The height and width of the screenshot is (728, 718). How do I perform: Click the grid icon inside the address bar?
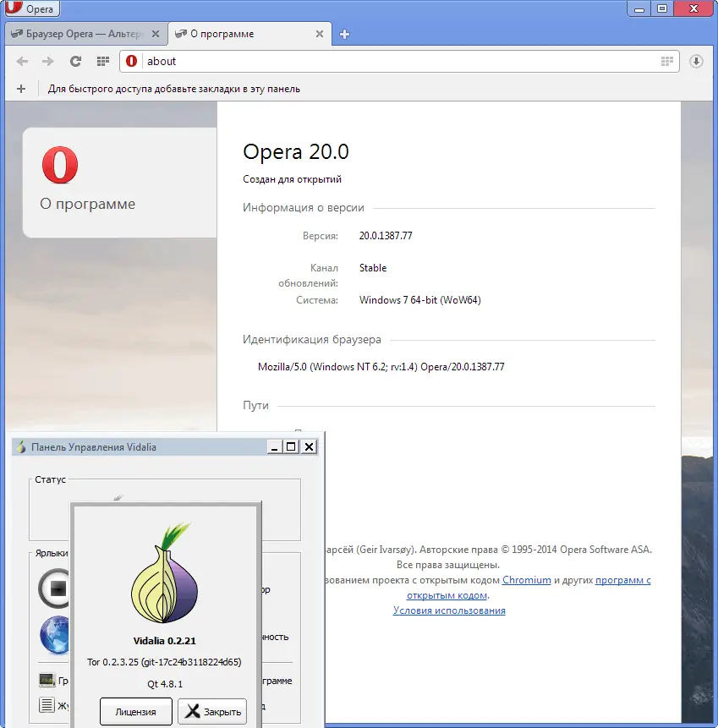667,61
